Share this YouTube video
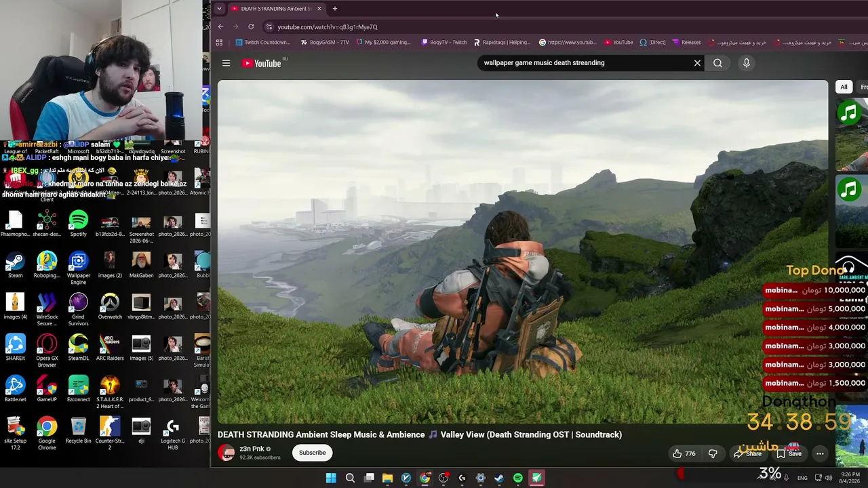The height and width of the screenshot is (488, 868). (747, 453)
